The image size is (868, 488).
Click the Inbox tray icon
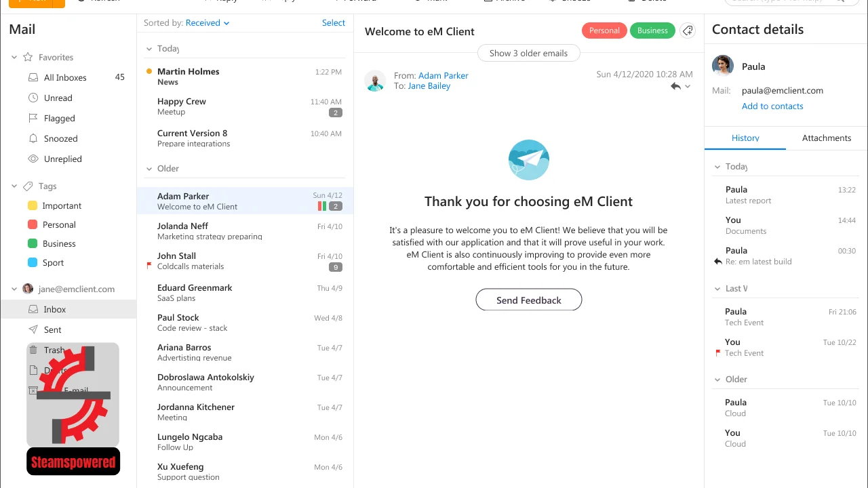point(33,309)
